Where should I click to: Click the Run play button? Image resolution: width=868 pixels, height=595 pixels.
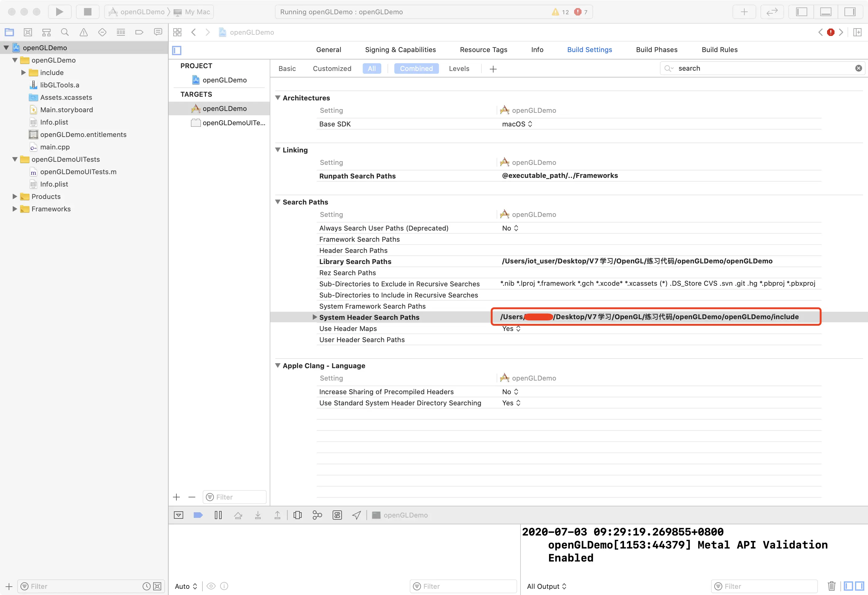60,11
